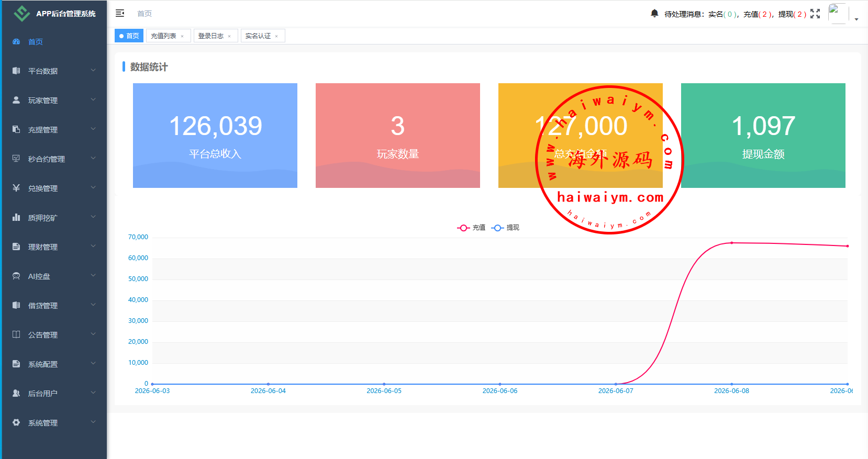
Task: Click the 借贷管理 sidebar icon
Action: pos(16,305)
